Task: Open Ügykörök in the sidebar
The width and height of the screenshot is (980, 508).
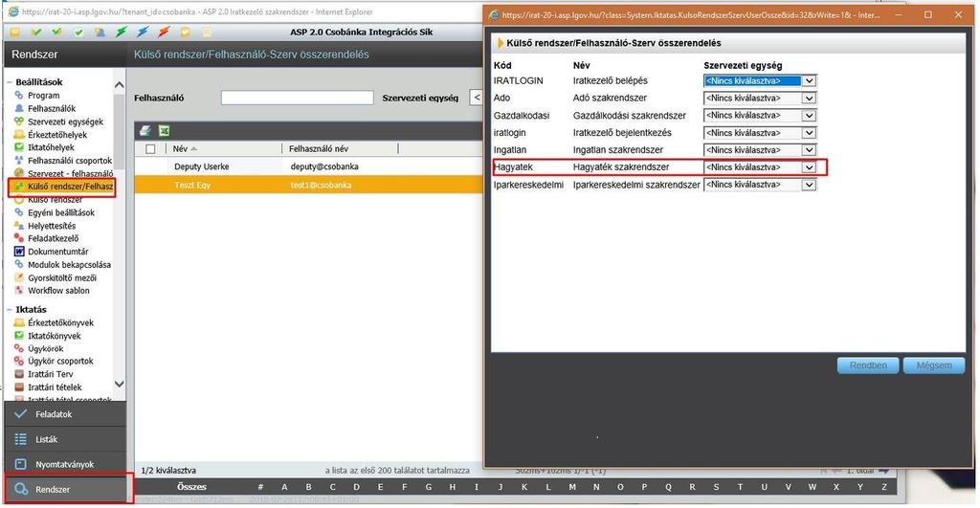Action: (x=46, y=348)
